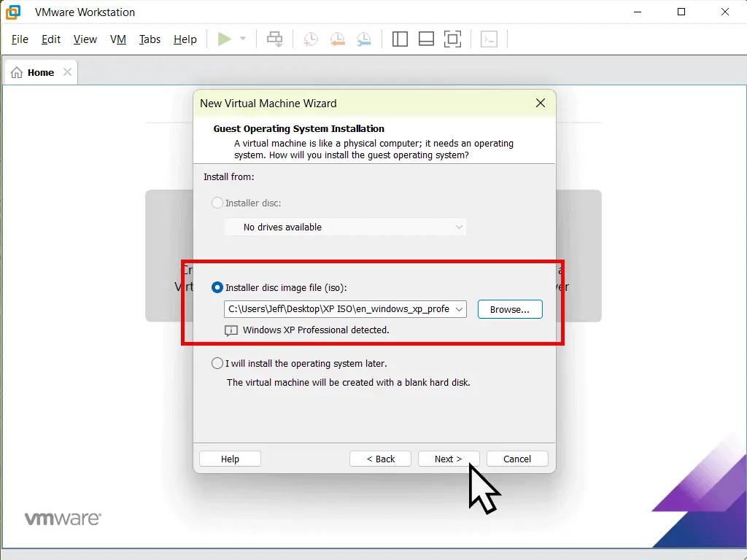
Task: Click the < Back button
Action: coord(380,459)
